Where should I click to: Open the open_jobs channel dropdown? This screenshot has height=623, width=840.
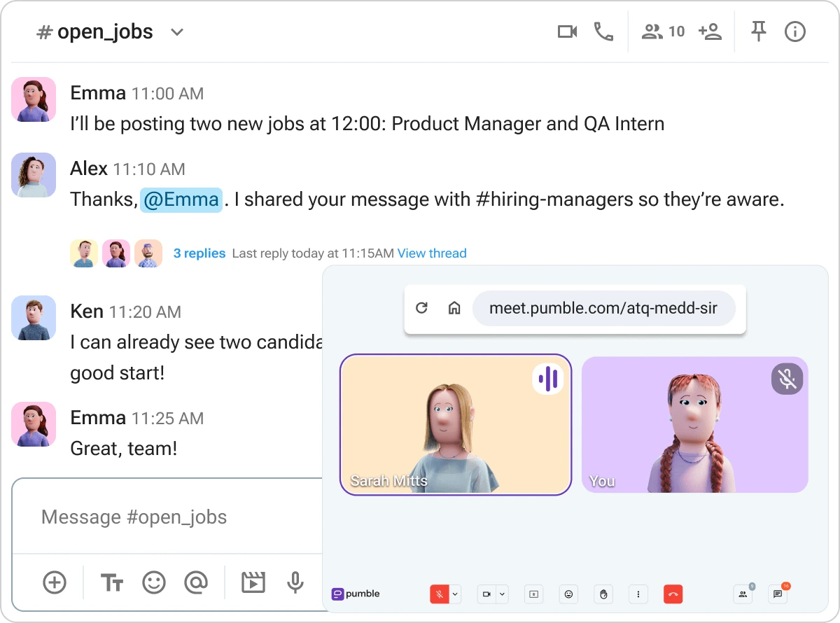(176, 31)
